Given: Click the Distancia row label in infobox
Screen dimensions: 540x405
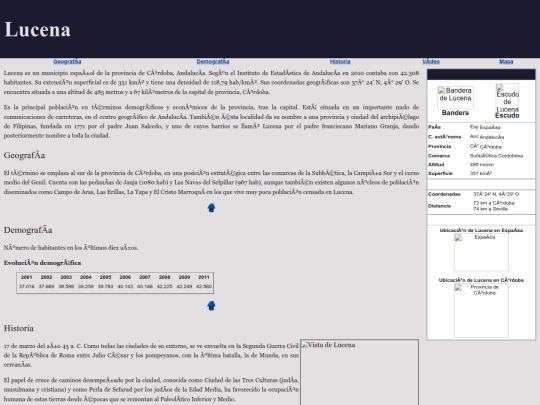Looking at the screenshot, I should [439, 206].
